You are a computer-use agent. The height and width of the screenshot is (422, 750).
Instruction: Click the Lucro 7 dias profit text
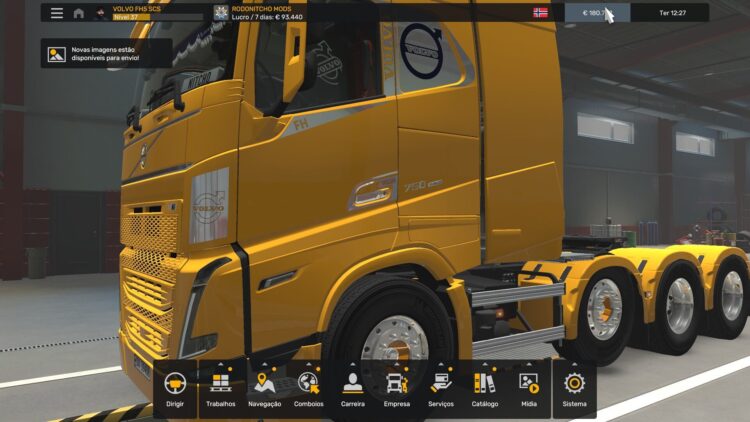click(267, 17)
